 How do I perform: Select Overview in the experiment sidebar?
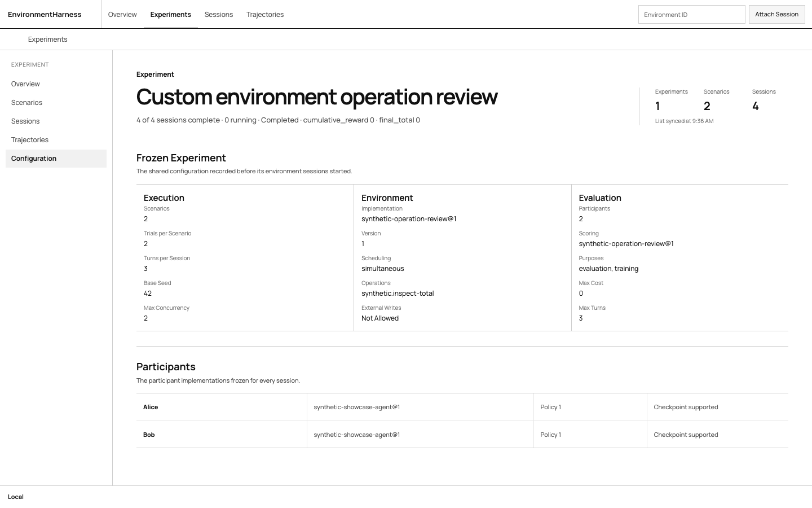56,84
